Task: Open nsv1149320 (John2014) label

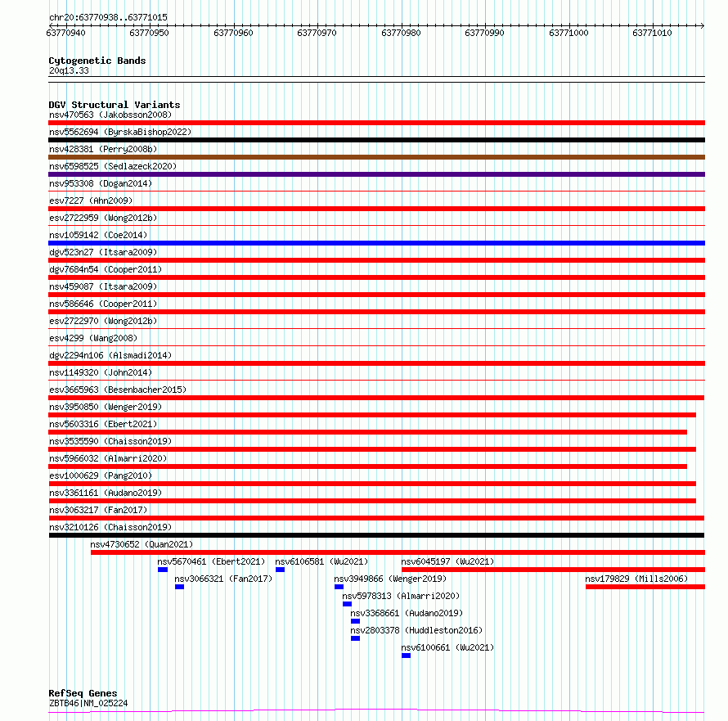Action: click(101, 372)
